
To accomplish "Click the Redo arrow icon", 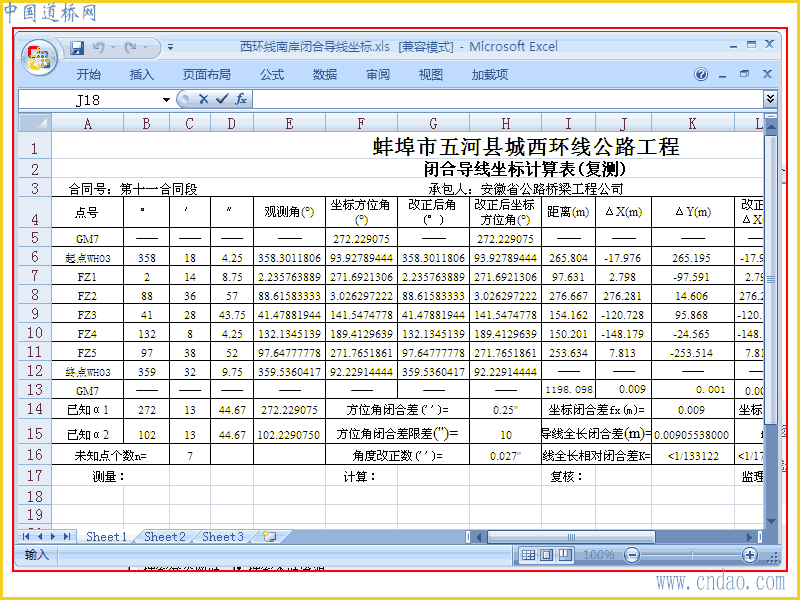I will pos(131,48).
